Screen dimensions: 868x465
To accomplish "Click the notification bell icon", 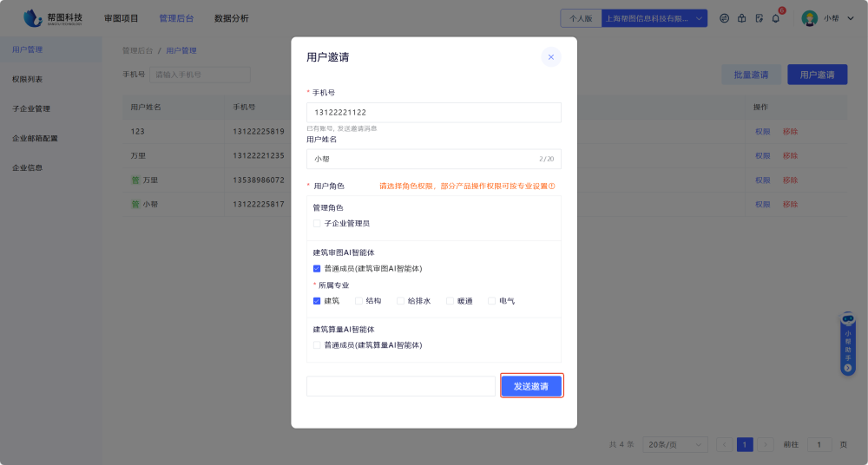I will 775,18.
